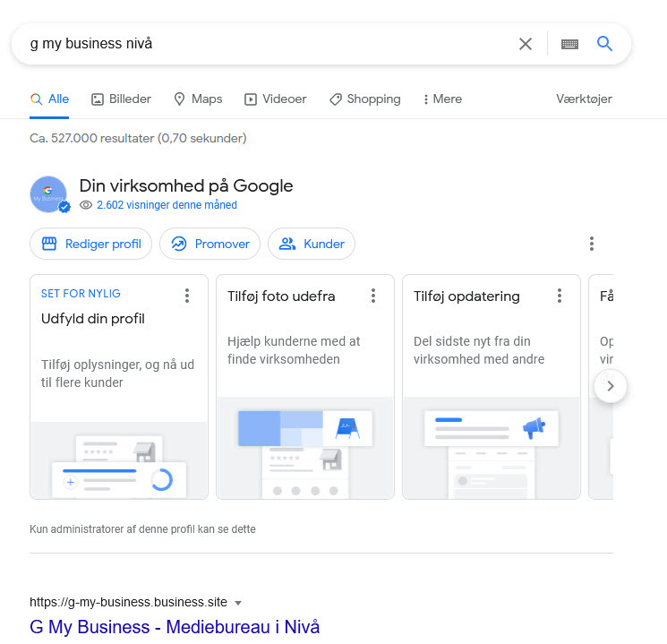The width and height of the screenshot is (667, 644).
Task: Click Tilføj oplysninger, og nå ud text
Action: coord(117,374)
